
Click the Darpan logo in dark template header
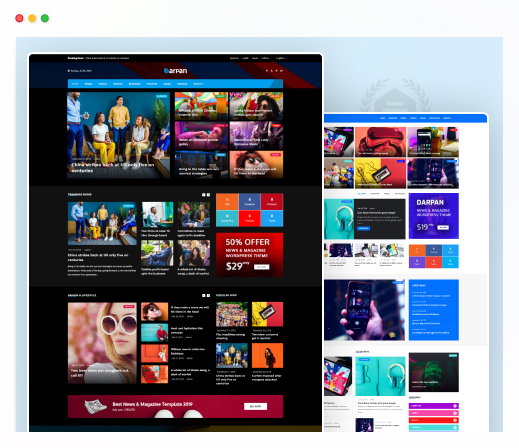tap(175, 71)
